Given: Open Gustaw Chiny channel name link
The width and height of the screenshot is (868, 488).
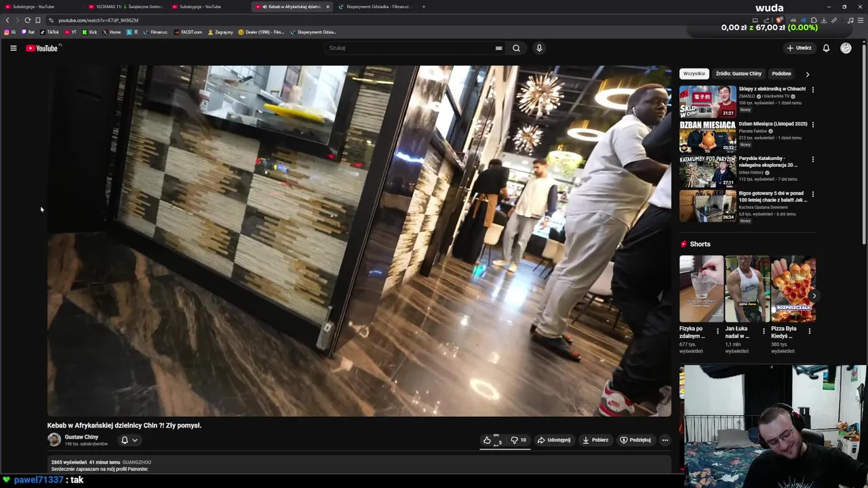Looking at the screenshot, I should pyautogui.click(x=81, y=437).
